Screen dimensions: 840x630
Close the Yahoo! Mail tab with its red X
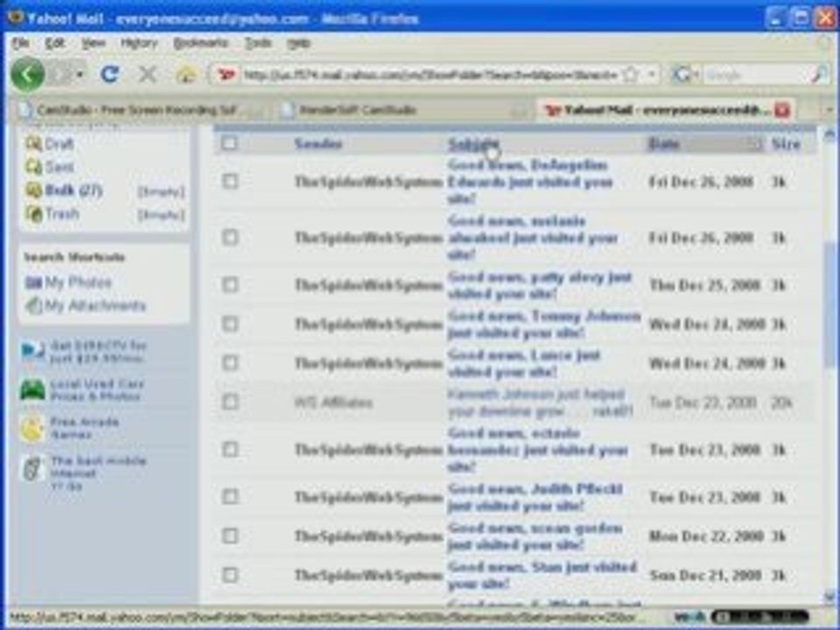pyautogui.click(x=781, y=110)
